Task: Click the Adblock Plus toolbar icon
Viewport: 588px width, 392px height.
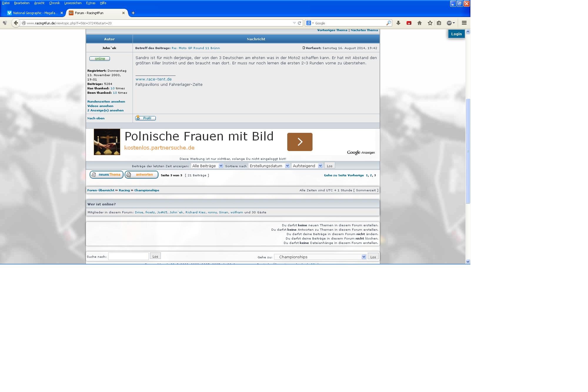Action: point(449,23)
